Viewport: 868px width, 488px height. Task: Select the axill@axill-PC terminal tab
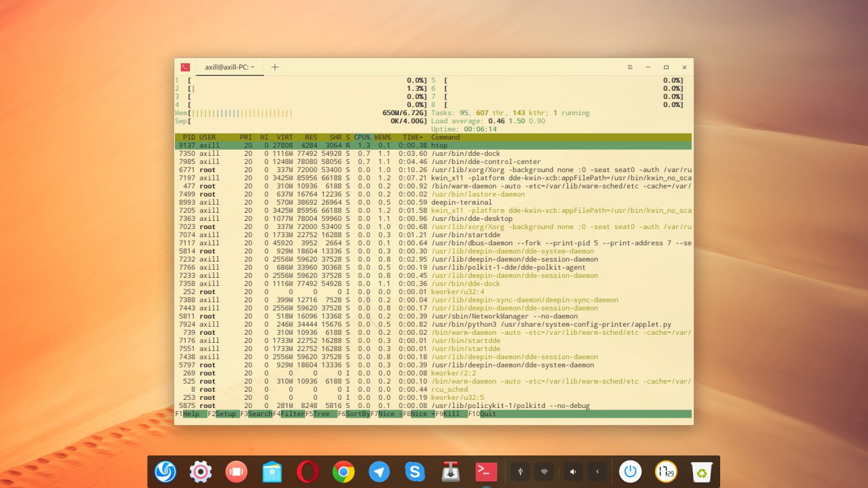(230, 67)
